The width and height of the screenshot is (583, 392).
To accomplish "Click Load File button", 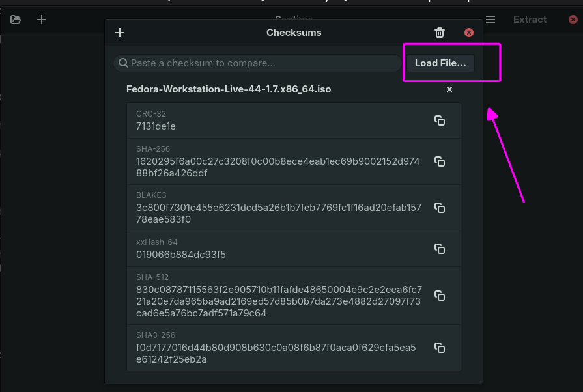I will pos(440,63).
